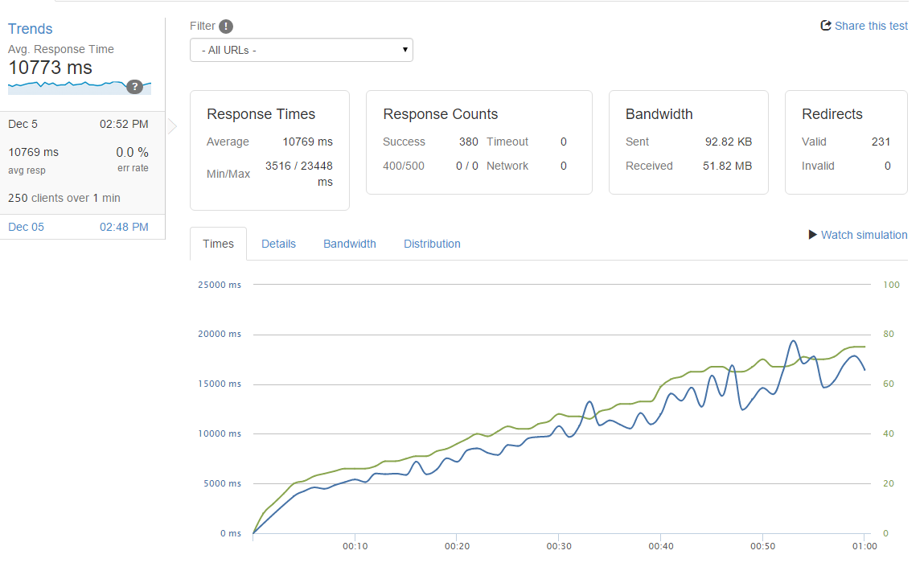Click the Response Counts summary card
The height and width of the screenshot is (571, 924).
tap(478, 142)
